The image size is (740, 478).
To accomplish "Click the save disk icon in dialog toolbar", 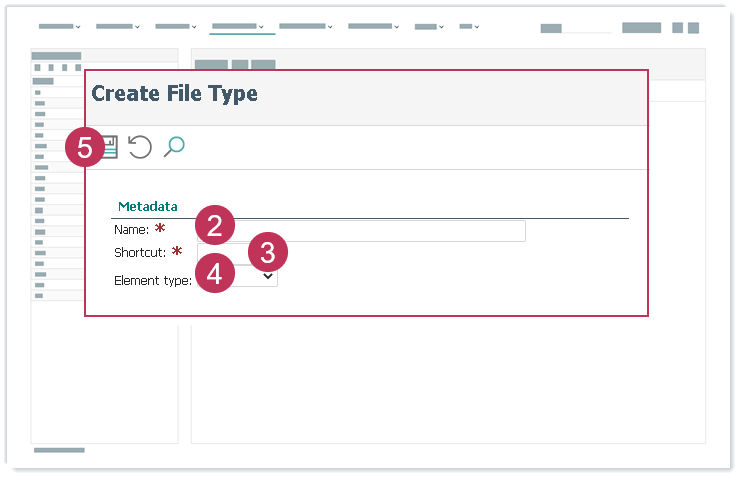I will tap(110, 147).
